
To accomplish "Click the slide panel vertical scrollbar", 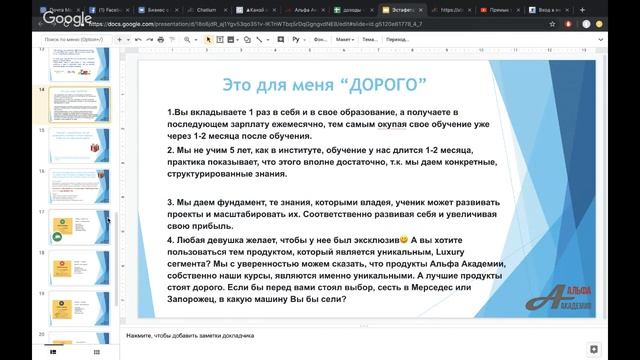I will tap(117, 259).
